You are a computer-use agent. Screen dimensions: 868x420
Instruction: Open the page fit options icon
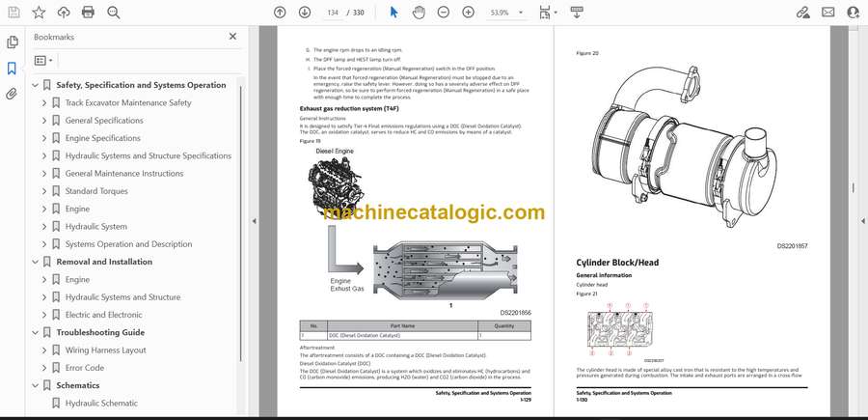pos(547,13)
